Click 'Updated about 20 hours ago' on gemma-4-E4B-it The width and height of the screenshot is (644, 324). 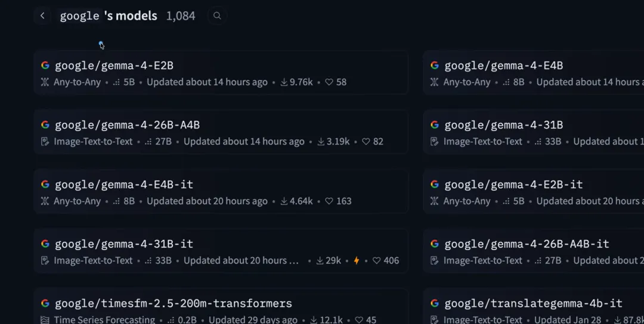click(207, 201)
